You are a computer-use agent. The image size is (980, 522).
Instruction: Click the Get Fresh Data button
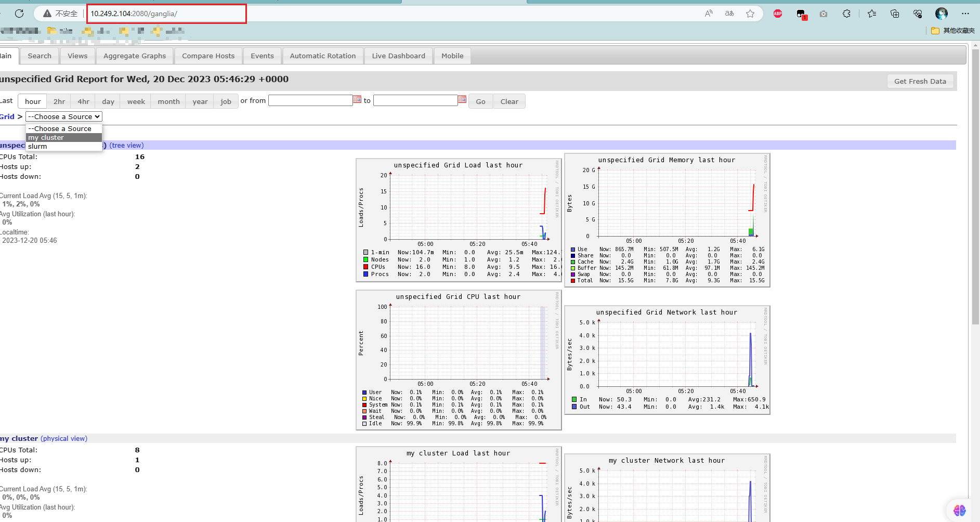[x=920, y=81]
